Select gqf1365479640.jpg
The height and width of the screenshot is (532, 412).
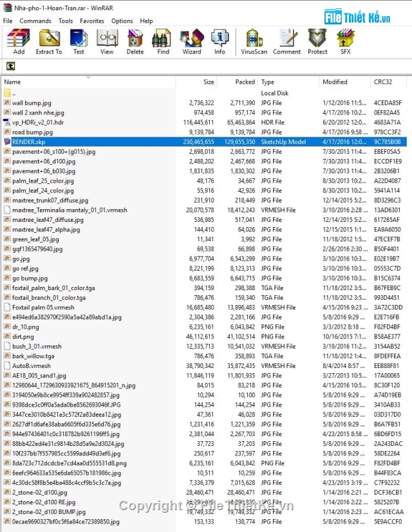tap(37, 249)
